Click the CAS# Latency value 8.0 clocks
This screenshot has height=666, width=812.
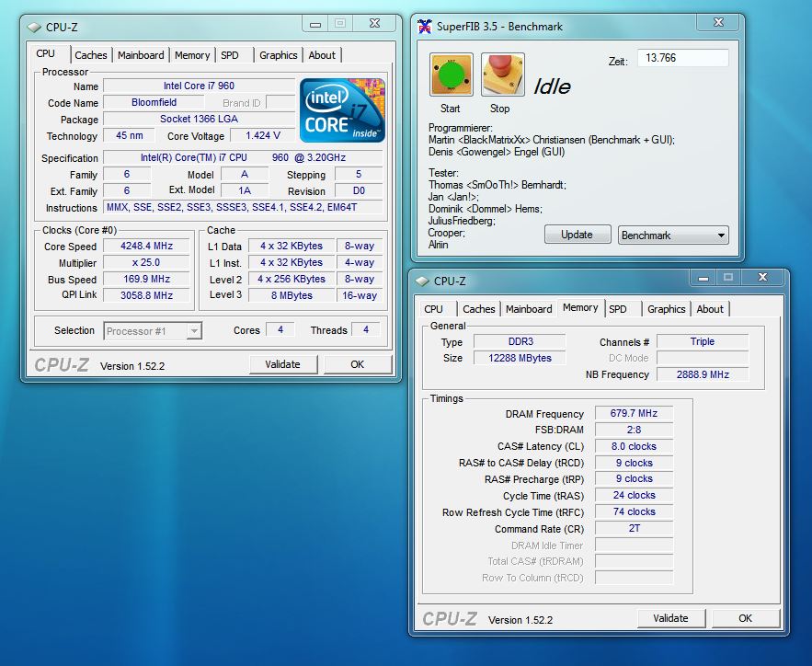pyautogui.click(x=634, y=446)
